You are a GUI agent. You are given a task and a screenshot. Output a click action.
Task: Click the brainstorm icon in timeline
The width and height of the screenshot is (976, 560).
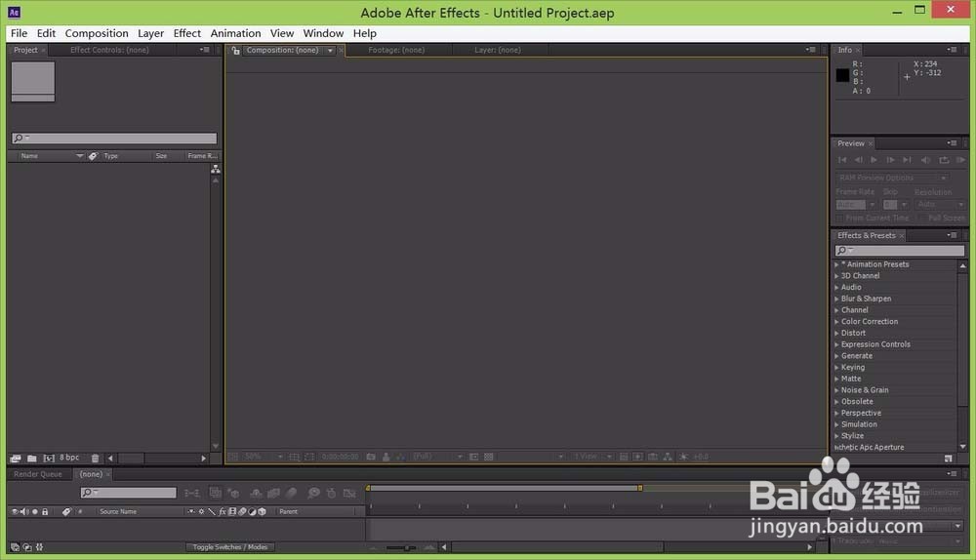[313, 493]
